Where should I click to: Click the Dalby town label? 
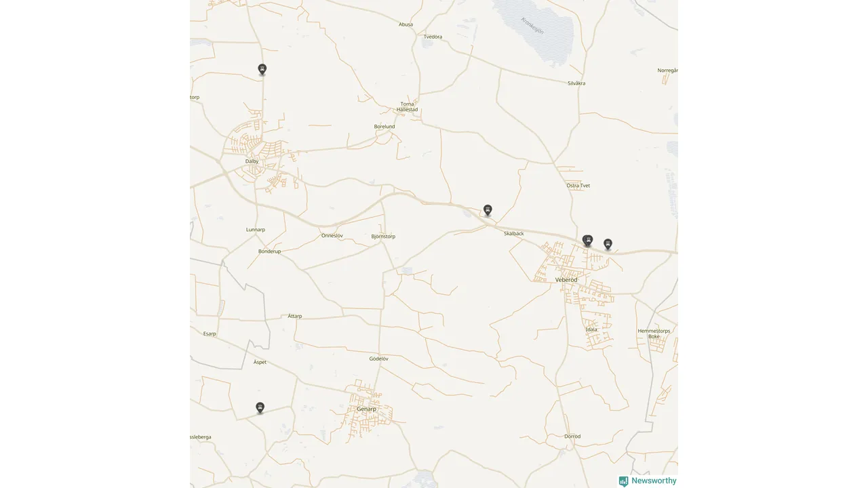252,161
